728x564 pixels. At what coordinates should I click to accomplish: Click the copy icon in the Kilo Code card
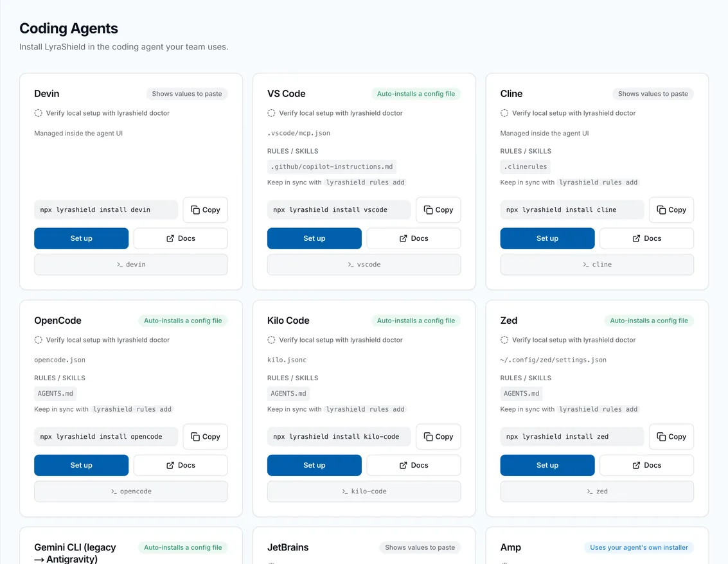pos(428,437)
